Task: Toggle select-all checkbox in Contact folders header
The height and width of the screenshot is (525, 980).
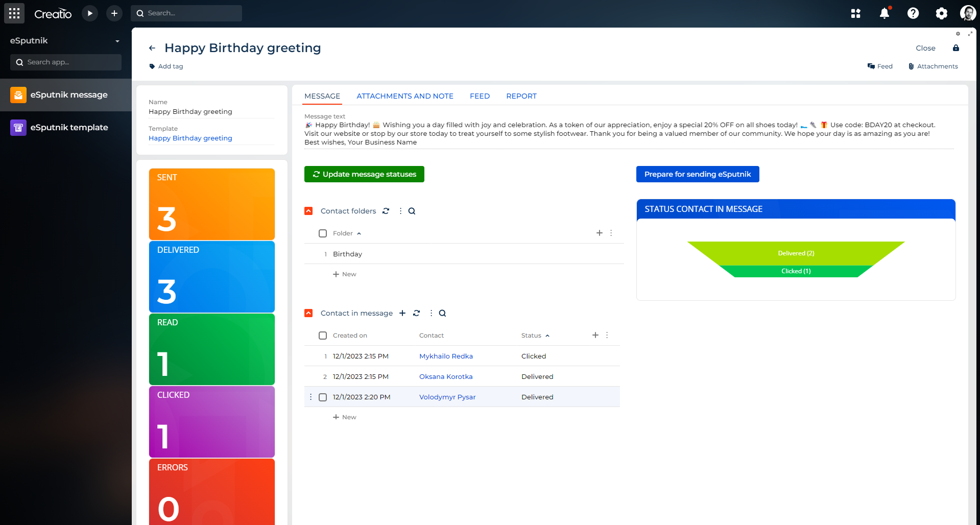Action: 323,233
